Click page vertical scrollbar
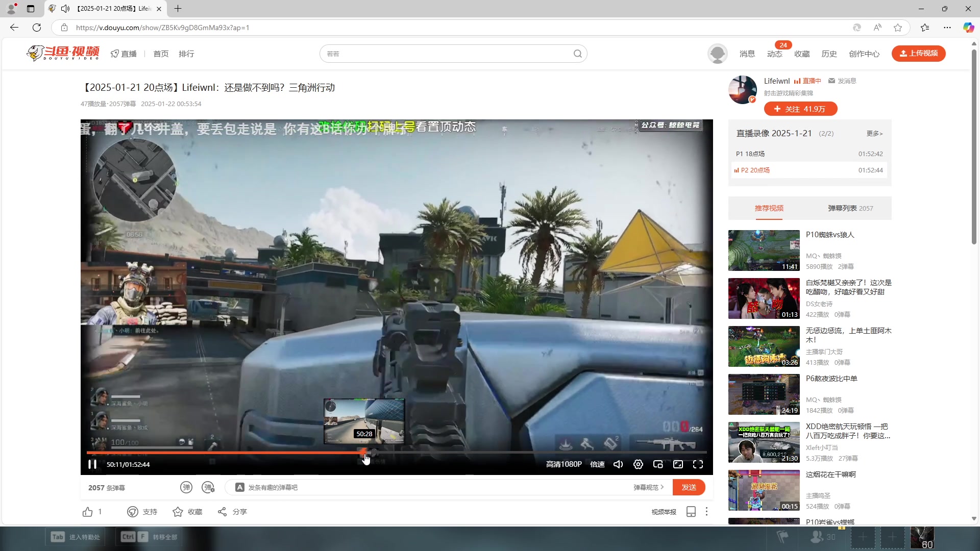This screenshot has height=551, width=980. 974,147
